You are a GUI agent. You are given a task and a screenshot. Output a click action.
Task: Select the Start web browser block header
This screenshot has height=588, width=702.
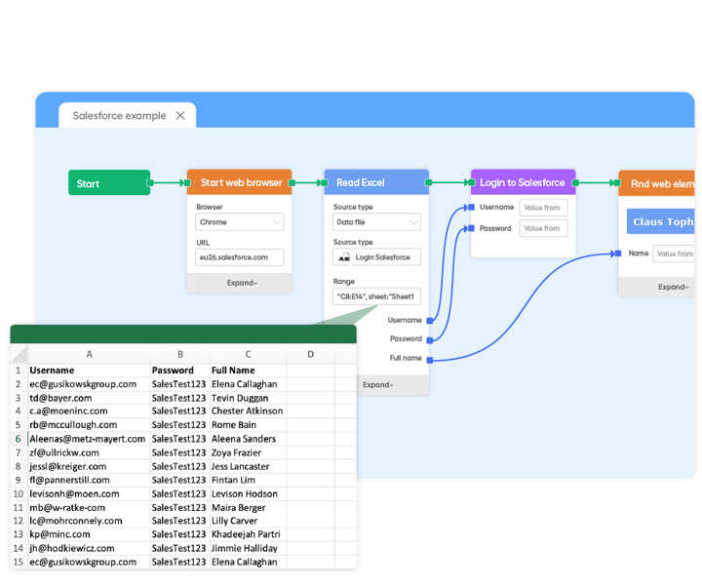239,182
